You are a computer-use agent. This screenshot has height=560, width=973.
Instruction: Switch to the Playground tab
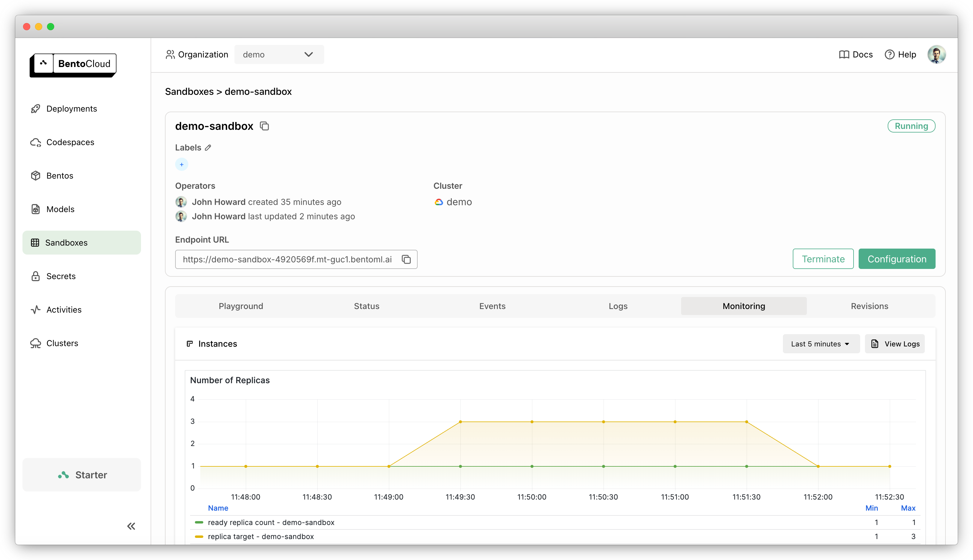pos(241,306)
